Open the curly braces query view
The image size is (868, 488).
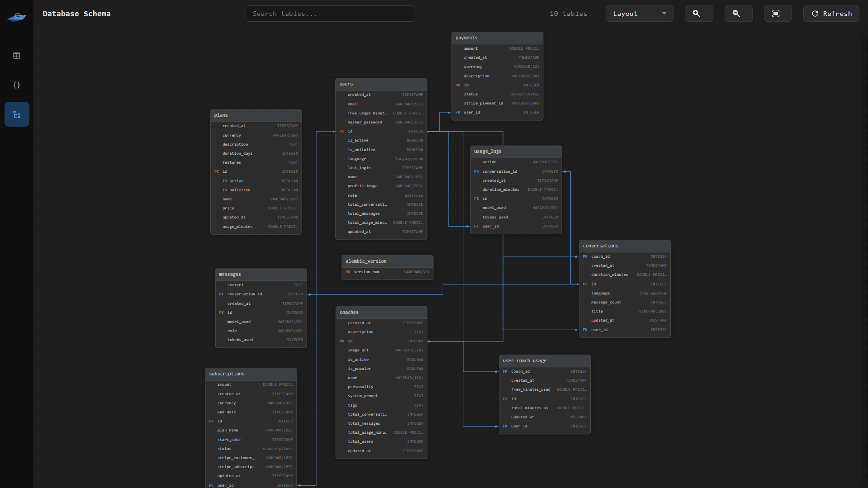(17, 85)
